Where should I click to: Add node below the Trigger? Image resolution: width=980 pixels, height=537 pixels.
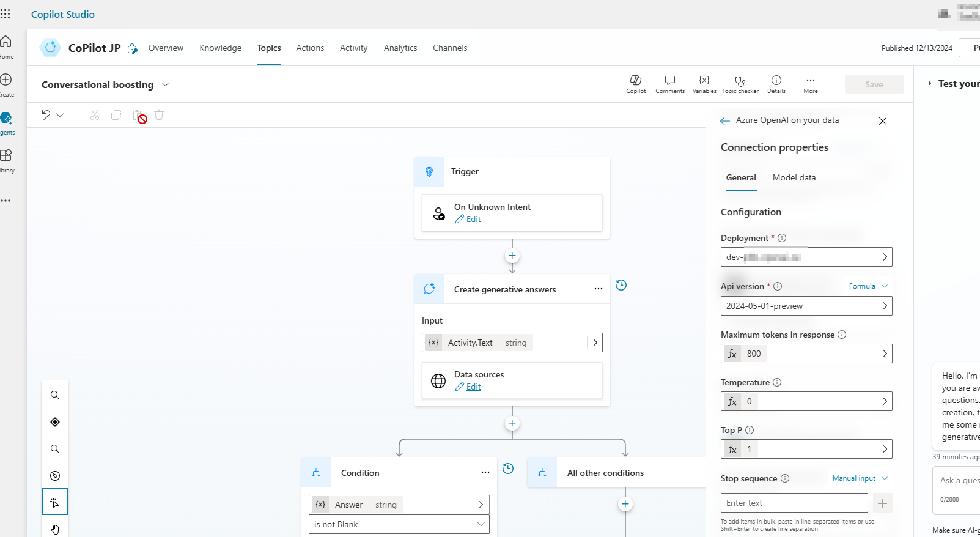pyautogui.click(x=512, y=256)
